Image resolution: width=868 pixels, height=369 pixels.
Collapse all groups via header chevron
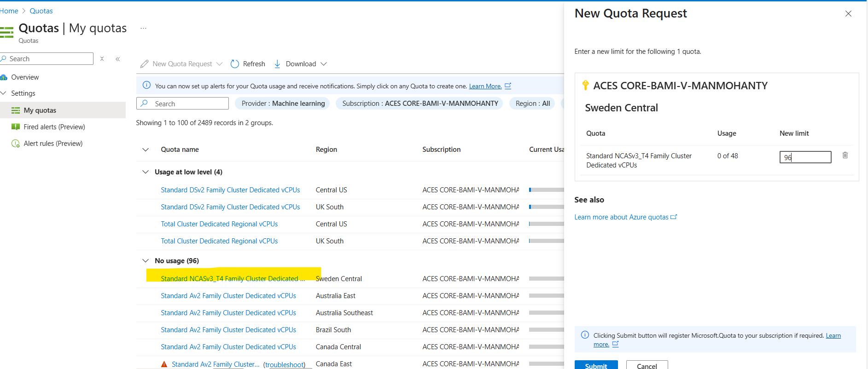[x=146, y=150]
